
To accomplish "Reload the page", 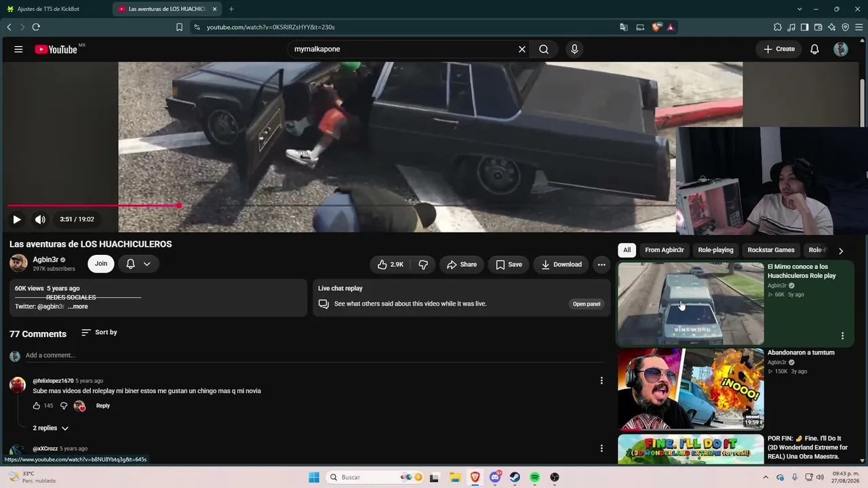I will [36, 27].
